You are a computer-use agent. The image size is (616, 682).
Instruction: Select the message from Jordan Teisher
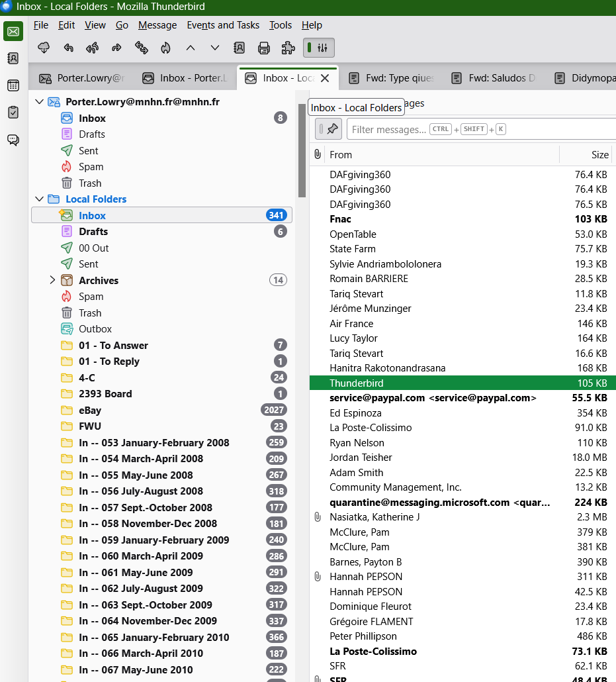pos(462,458)
